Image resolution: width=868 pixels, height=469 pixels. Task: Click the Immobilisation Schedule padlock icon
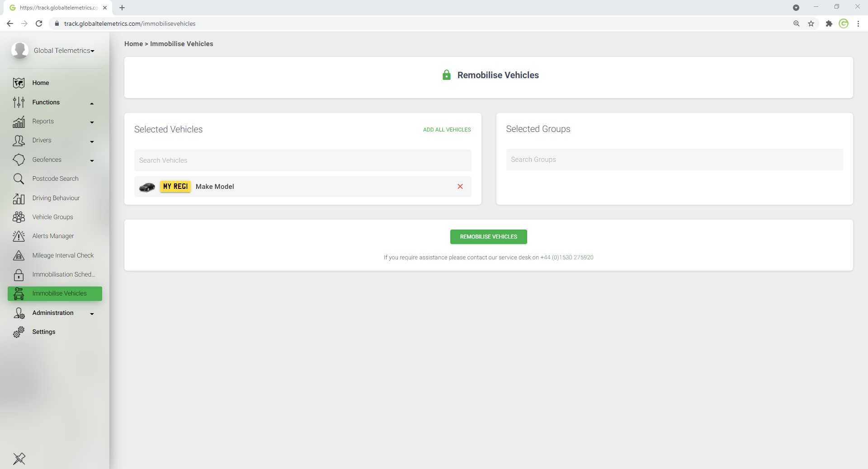(x=19, y=275)
